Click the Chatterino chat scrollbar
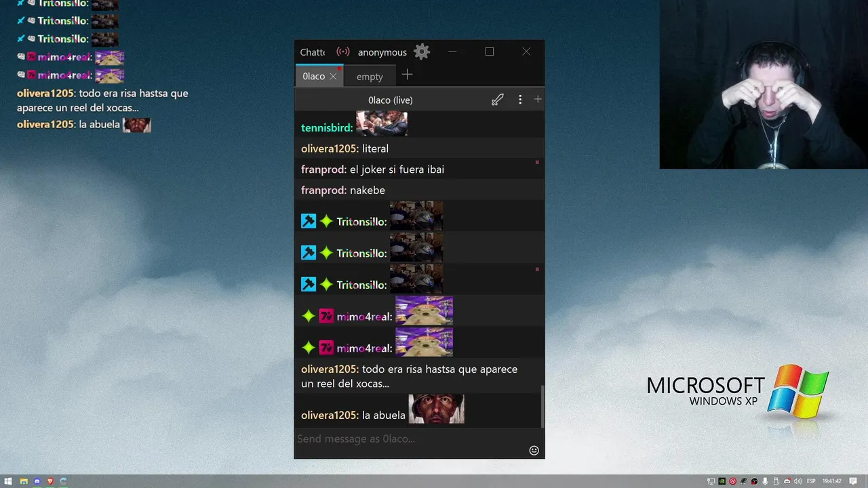The image size is (868, 488). pyautogui.click(x=542, y=407)
